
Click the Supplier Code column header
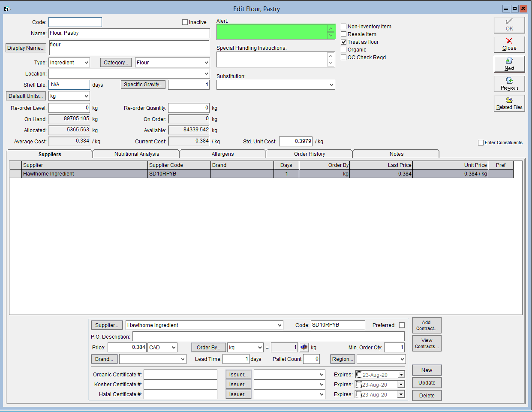[179, 165]
